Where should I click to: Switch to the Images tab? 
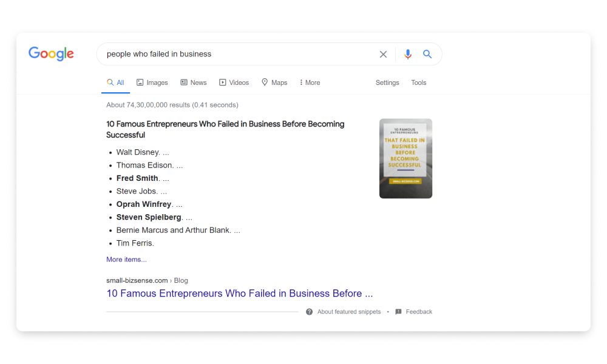point(152,83)
